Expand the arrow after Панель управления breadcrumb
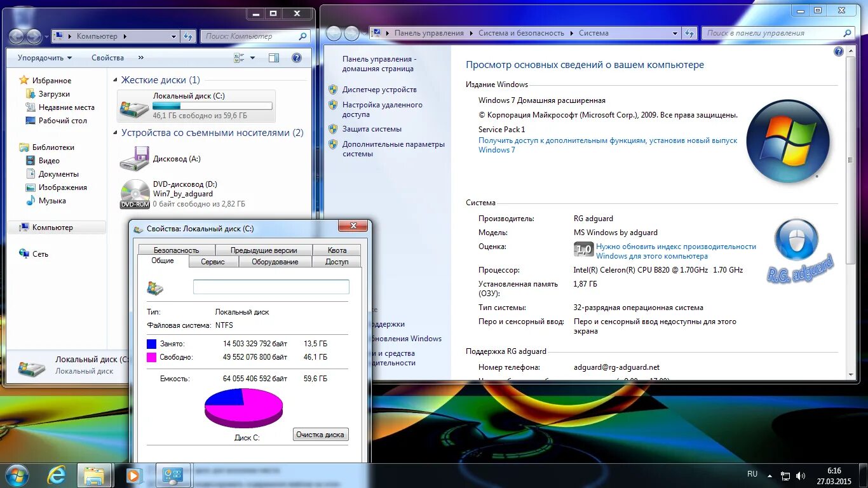Image resolution: width=868 pixels, height=488 pixels. click(x=471, y=33)
